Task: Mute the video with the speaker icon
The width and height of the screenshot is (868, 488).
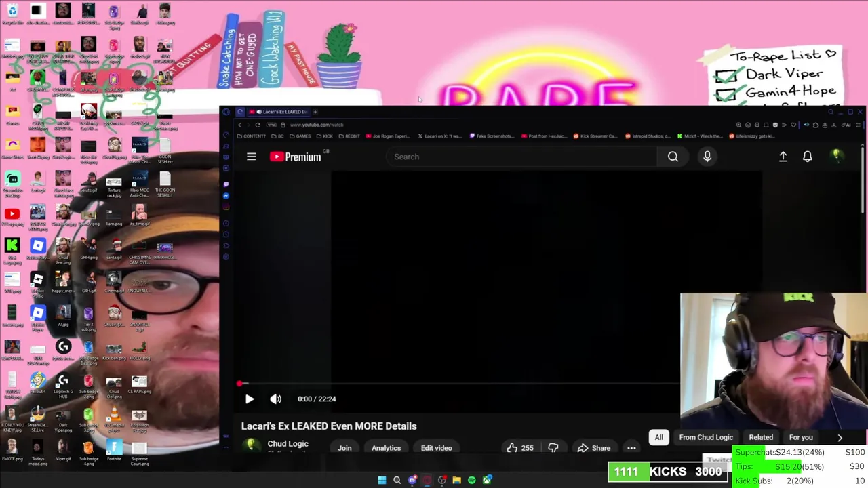Action: 275,399
